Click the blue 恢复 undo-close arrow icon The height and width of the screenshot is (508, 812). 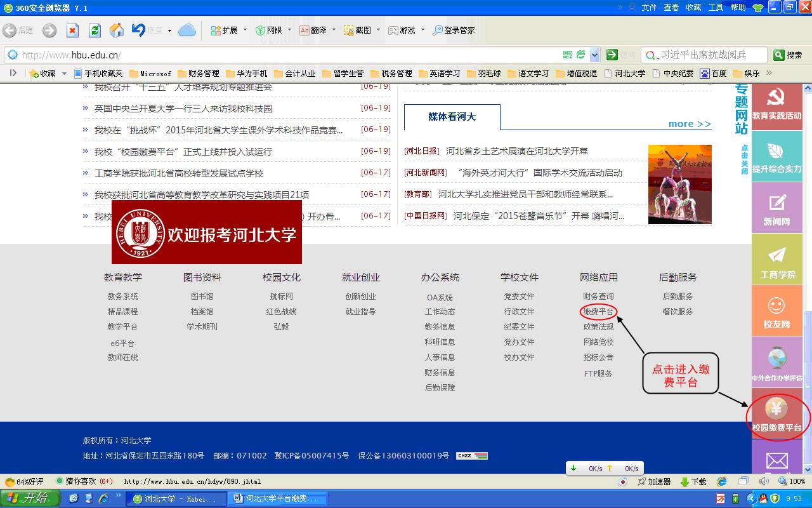pos(138,30)
